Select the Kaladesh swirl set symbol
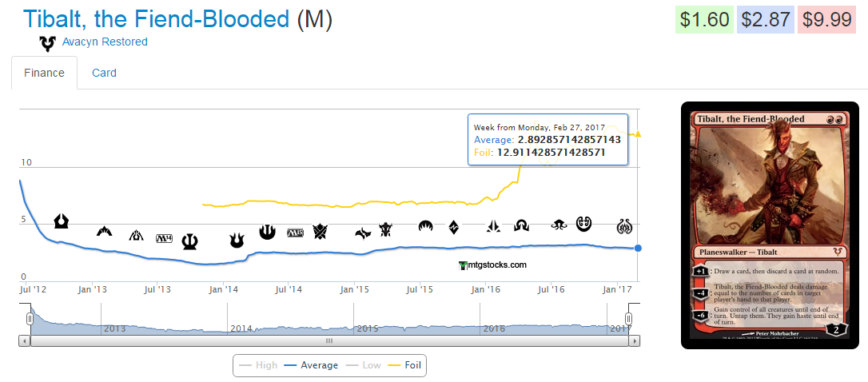The image size is (868, 382). [x=584, y=224]
